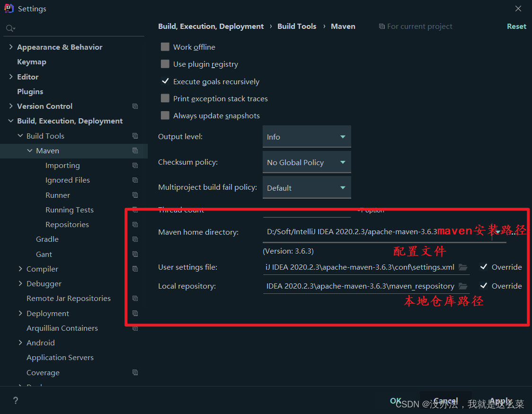
Task: Expand the Version Control section
Action: coord(11,106)
